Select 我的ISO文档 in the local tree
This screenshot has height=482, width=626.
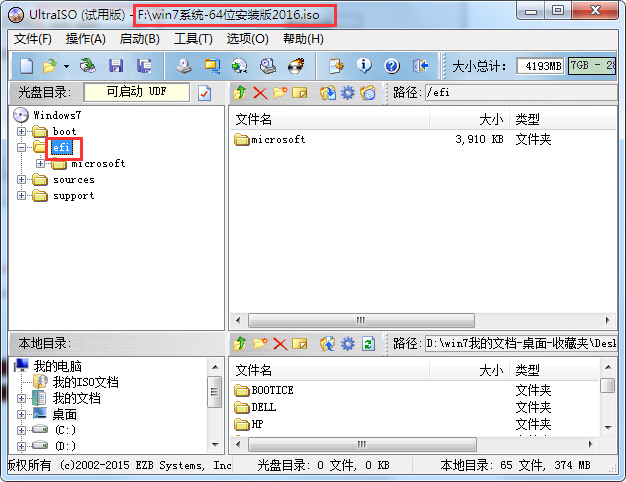pyautogui.click(x=85, y=382)
